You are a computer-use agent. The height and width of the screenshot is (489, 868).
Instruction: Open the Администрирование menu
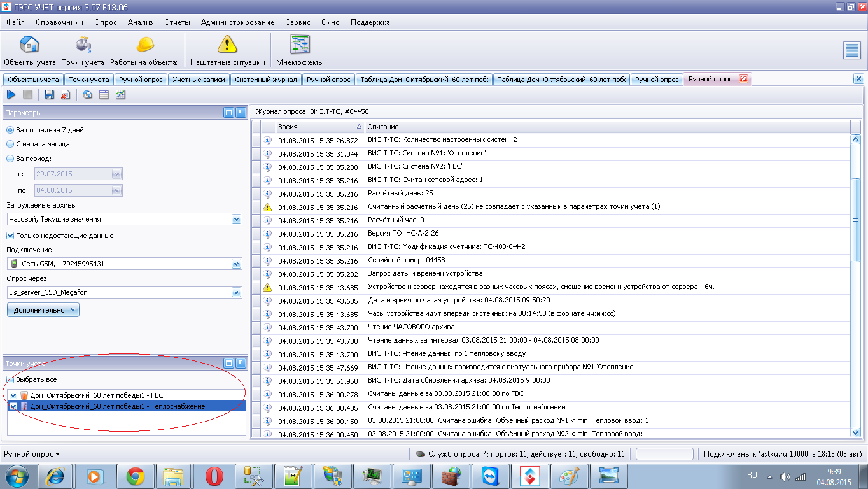point(237,22)
